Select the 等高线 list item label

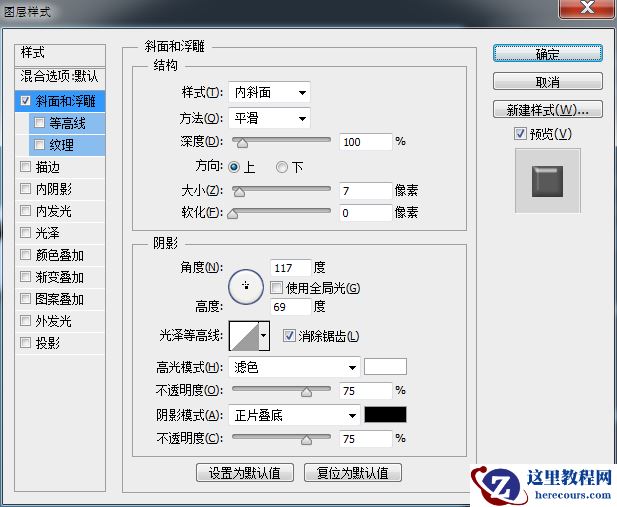[67, 123]
